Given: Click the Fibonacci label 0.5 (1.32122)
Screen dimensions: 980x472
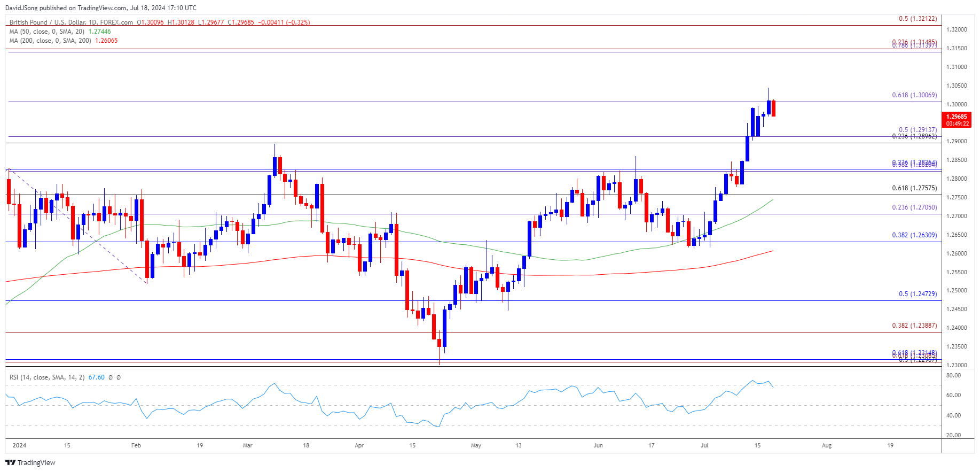Looking at the screenshot, I should pyautogui.click(x=918, y=19).
